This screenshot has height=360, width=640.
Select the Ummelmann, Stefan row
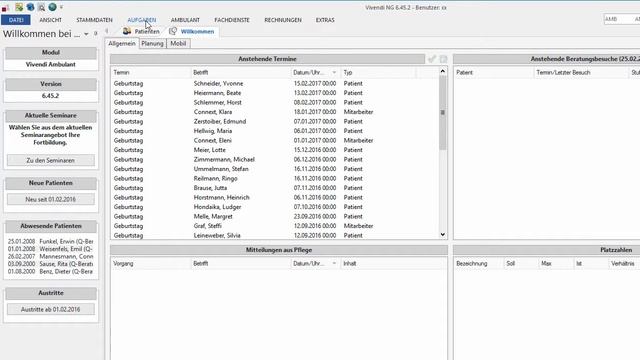(275, 169)
